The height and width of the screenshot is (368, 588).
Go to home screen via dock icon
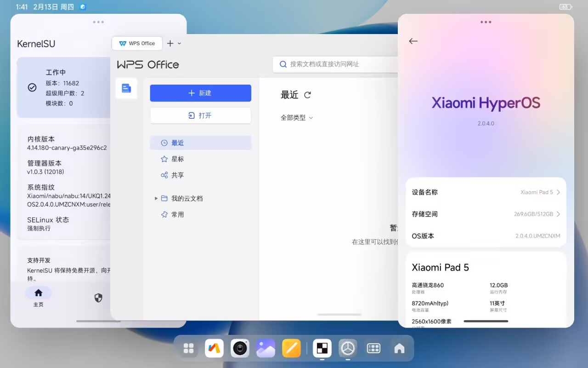(399, 348)
